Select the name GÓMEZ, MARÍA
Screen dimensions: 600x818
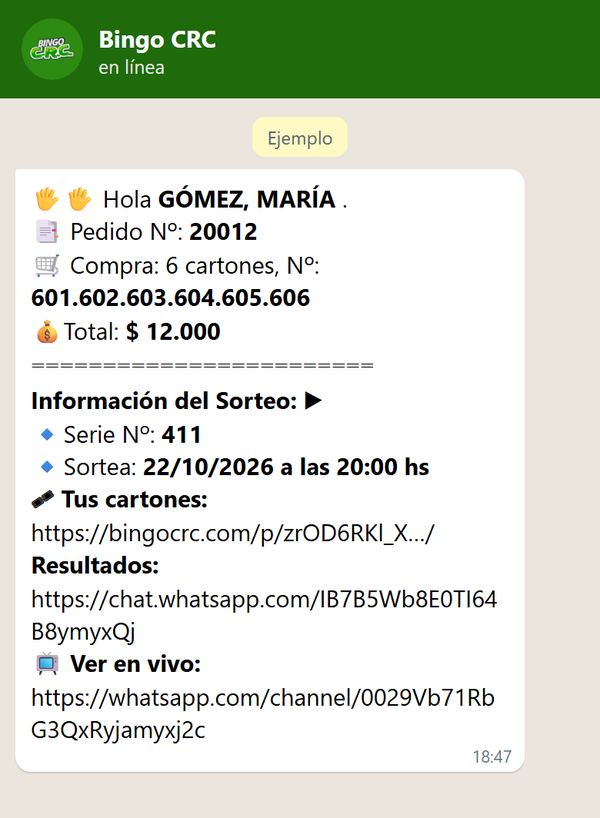coord(247,199)
